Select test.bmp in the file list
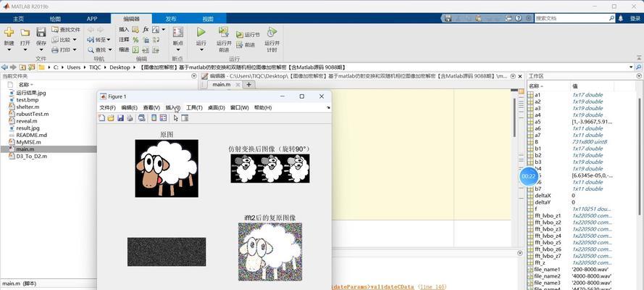Image resolution: width=644 pixels, height=290 pixels. pyautogui.click(x=27, y=100)
